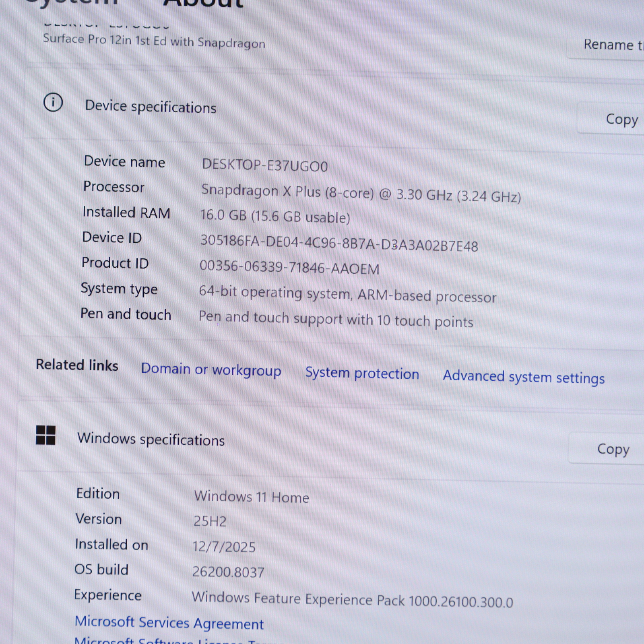The image size is (644, 644).
Task: Click the System type label
Action: coord(119,289)
